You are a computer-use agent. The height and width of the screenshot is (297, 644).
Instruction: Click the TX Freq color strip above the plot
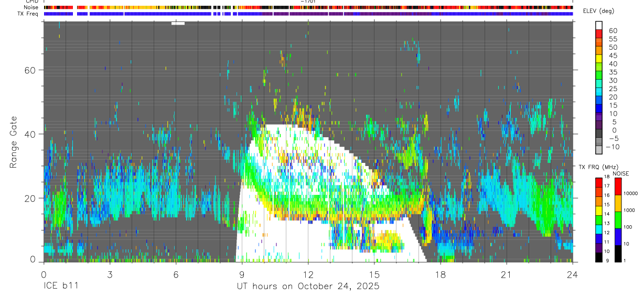[308, 14]
